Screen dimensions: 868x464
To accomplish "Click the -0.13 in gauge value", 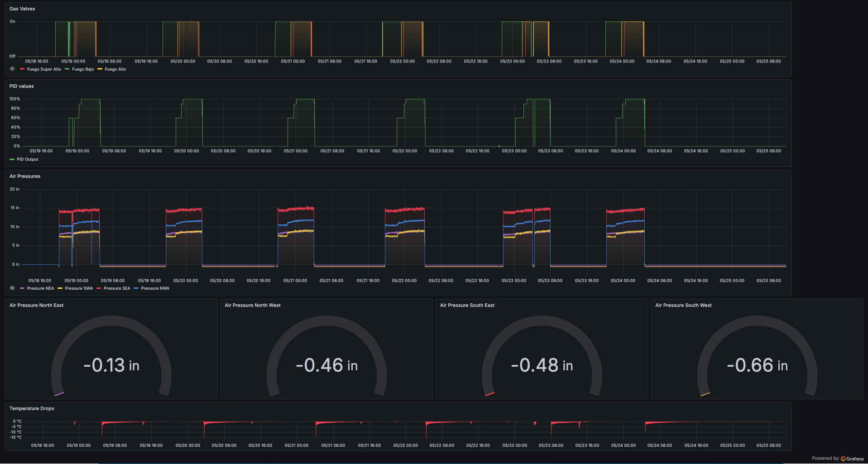I will (x=111, y=365).
